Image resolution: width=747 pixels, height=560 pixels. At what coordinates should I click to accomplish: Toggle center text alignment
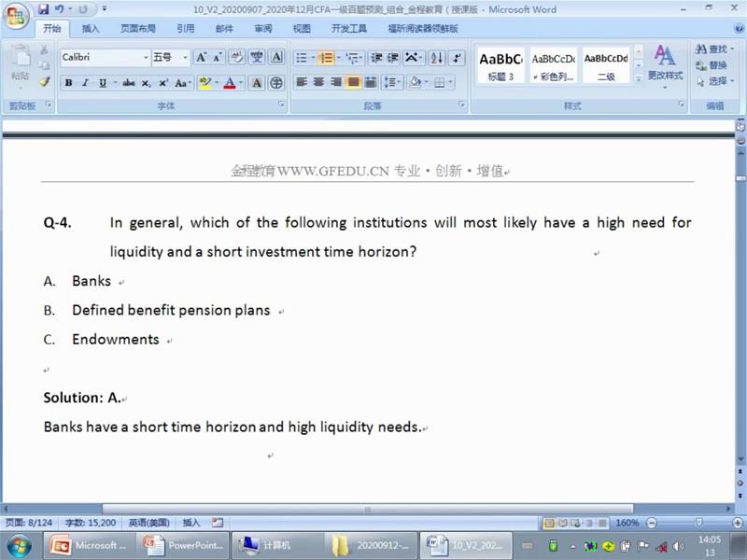pyautogui.click(x=318, y=83)
